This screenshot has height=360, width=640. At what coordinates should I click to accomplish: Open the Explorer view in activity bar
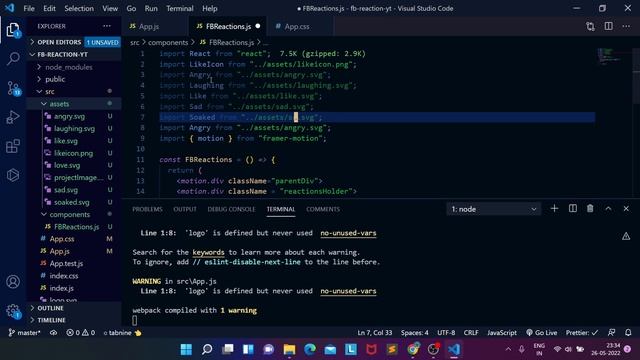click(13, 30)
